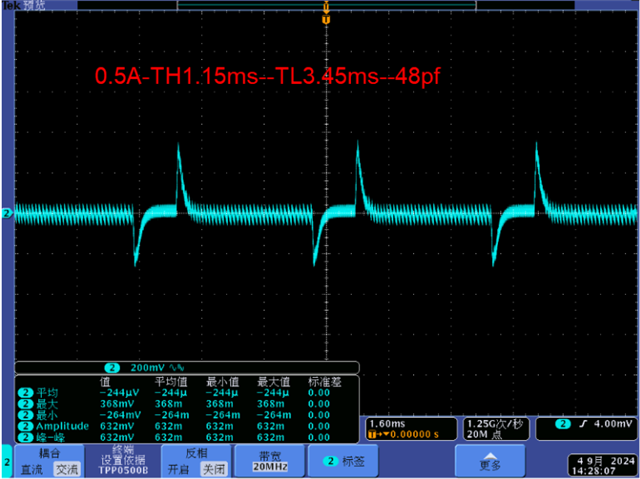The image size is (640, 479).
Task: Turn invert 开启 (on)
Action: pos(179,469)
